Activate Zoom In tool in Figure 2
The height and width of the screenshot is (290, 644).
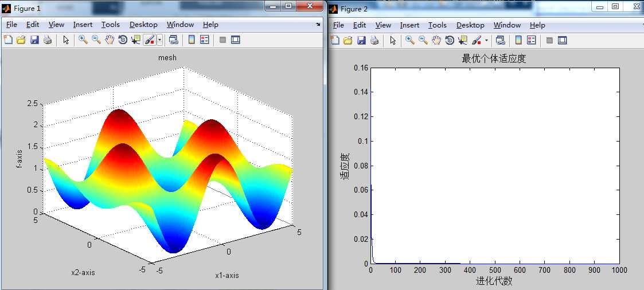tap(410, 40)
